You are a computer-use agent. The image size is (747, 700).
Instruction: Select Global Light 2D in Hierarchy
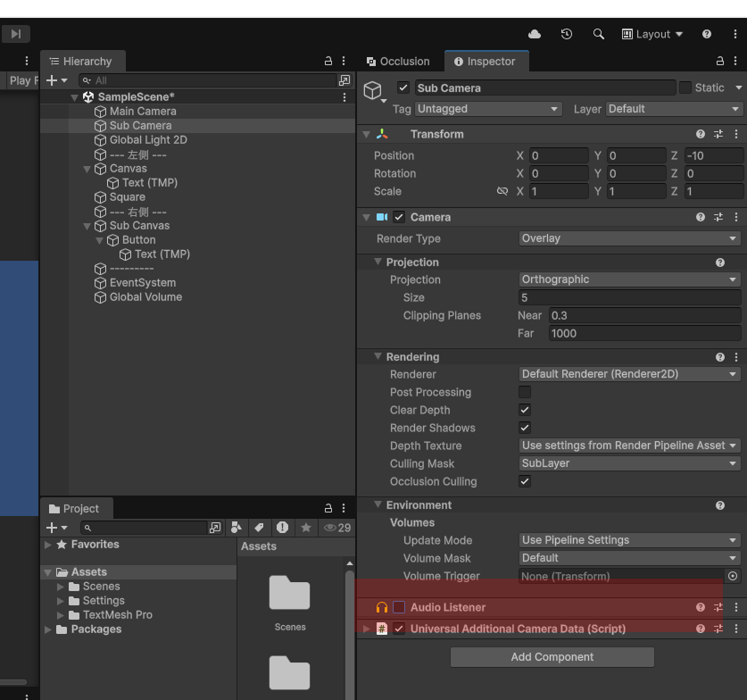[x=147, y=140]
